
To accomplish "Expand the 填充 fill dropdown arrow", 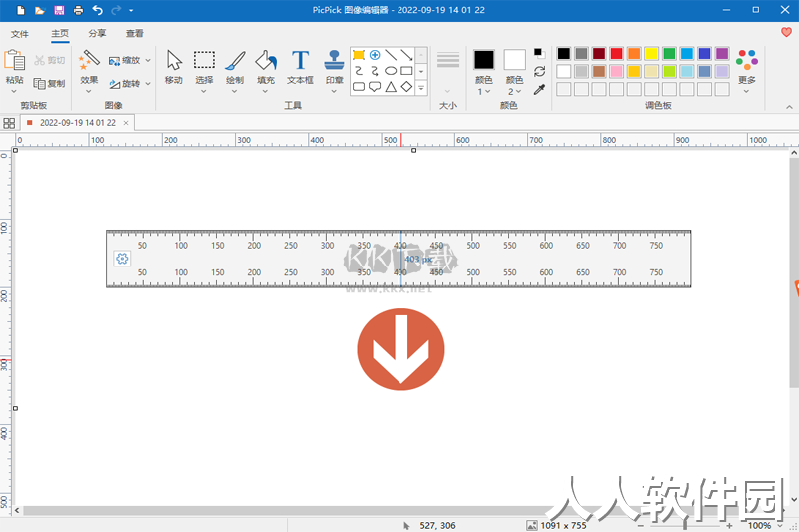I will click(265, 91).
